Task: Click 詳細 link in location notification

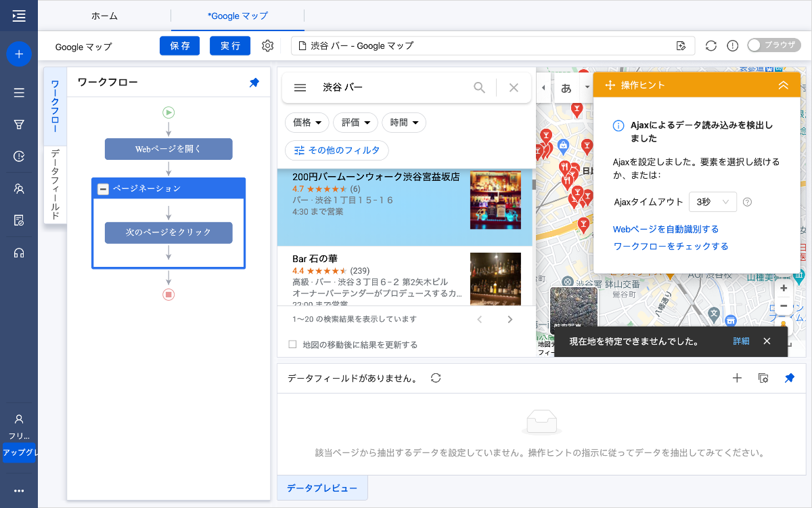Action: 741,341
